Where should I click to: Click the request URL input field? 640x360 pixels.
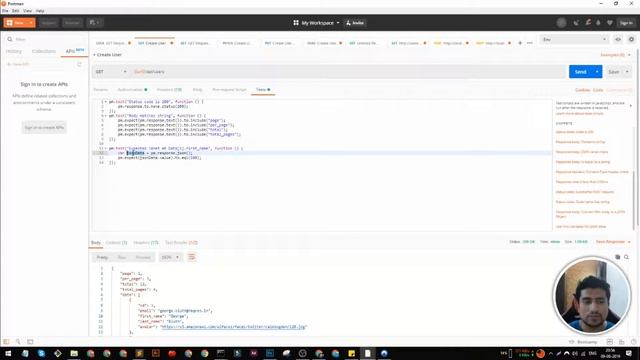pos(349,72)
